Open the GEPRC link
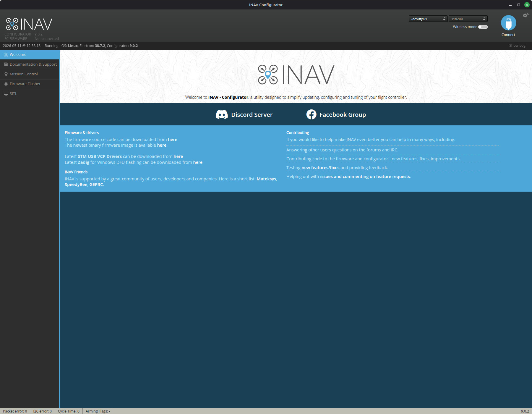The width and height of the screenshot is (532, 414). click(96, 185)
